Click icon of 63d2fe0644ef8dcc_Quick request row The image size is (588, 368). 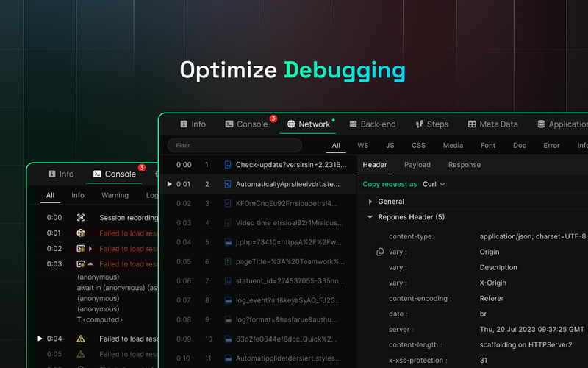point(228,339)
